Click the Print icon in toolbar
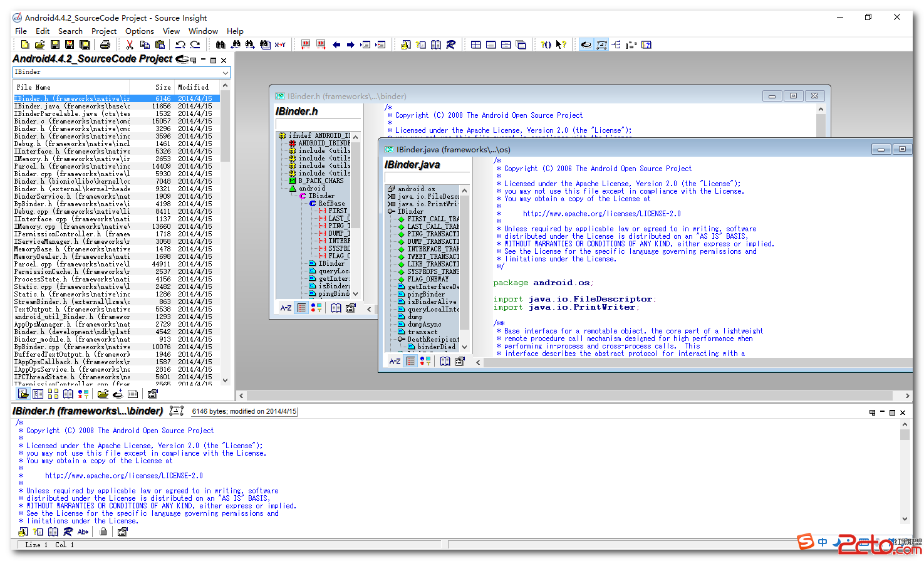Screen dimensions: 924x561 click(x=105, y=45)
